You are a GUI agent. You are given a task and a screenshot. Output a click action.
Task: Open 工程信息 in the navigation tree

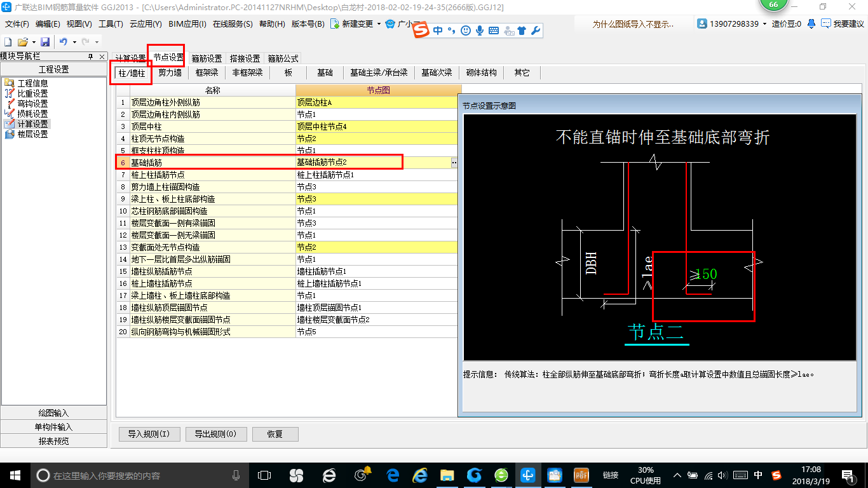coord(32,83)
